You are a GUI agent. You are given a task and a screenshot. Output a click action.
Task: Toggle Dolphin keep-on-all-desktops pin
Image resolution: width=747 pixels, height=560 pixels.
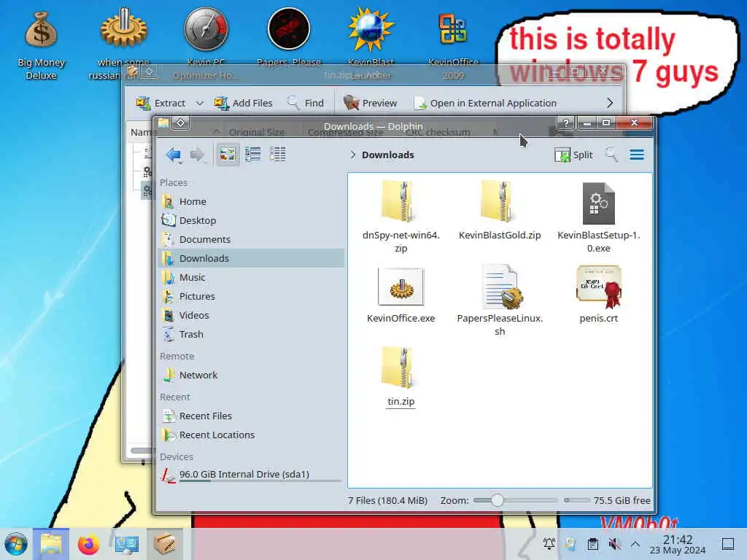point(181,122)
